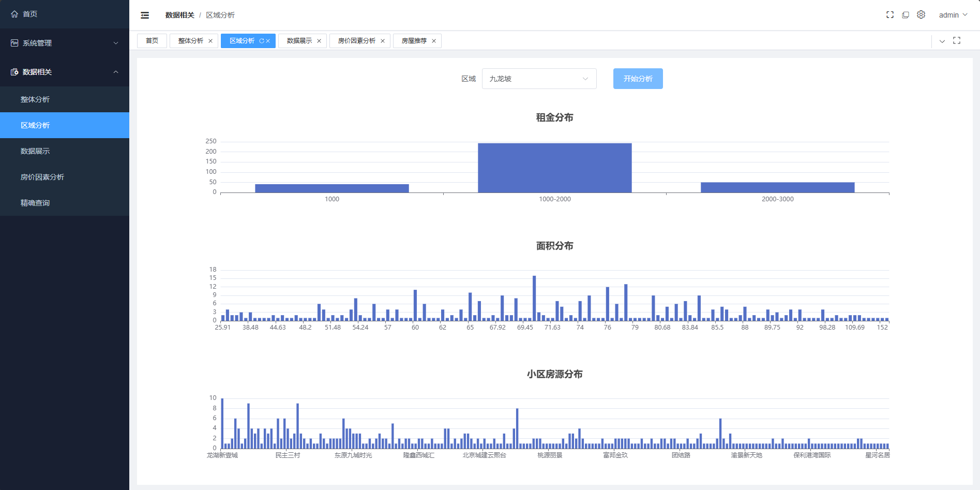Viewport: 980px width, 490px height.
Task: Select the active 区域分析 tab
Action: point(242,41)
